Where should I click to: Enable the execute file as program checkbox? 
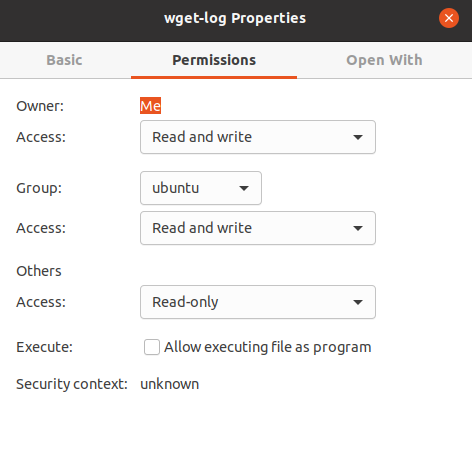tap(152, 347)
